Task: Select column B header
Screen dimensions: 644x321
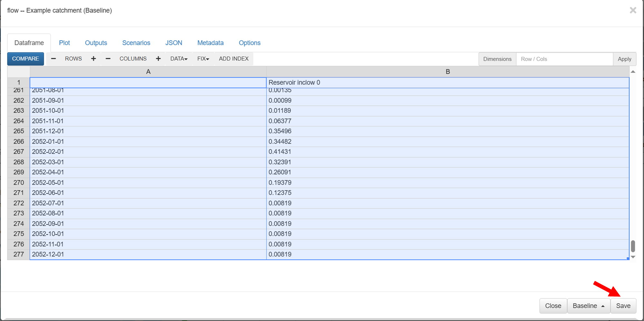Action: [x=448, y=71]
